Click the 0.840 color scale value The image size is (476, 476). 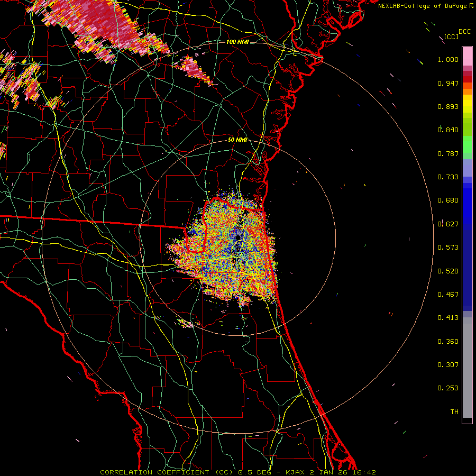[448, 130]
